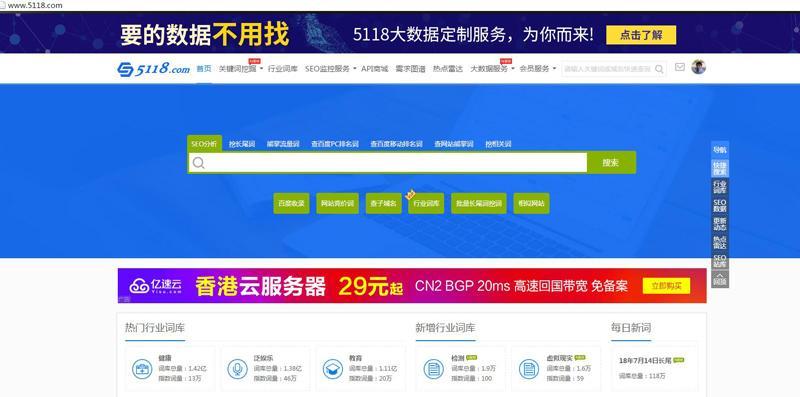This screenshot has height=397, width=800.
Task: Click the 健康 medical kit icon
Action: 142,368
